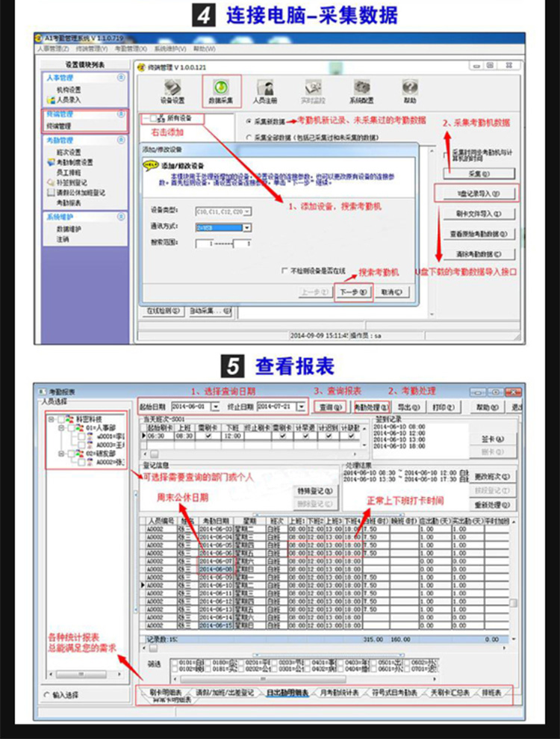This screenshot has width=560, height=739.
Task: Tick the 01=人事部 checkbox
Action: point(71,428)
